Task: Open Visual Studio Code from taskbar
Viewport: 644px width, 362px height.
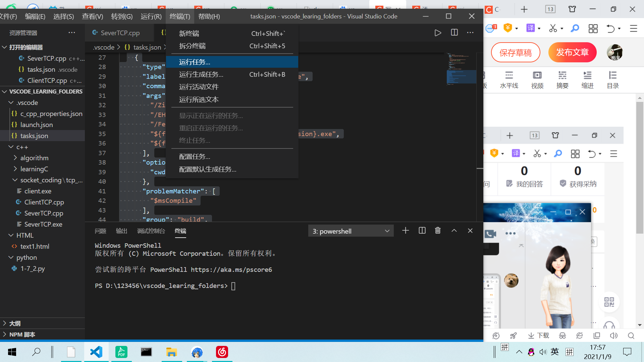Action: coord(96,352)
